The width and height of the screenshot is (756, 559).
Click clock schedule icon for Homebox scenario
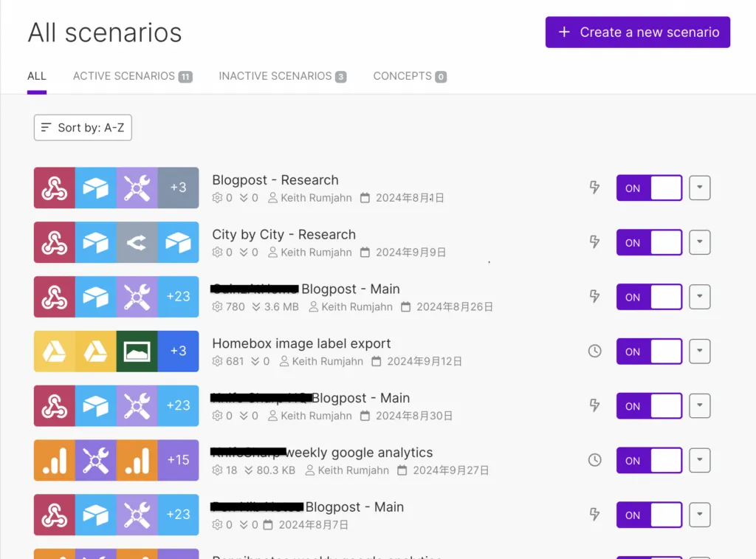[594, 351]
